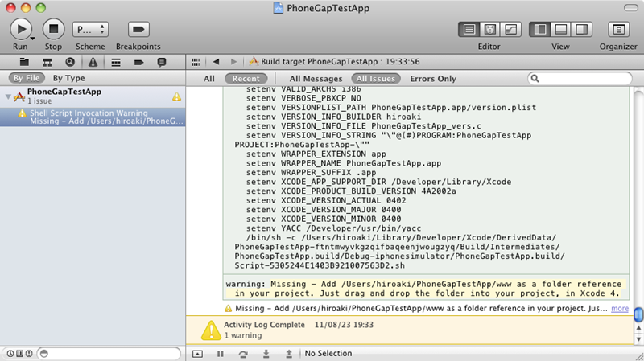The image size is (644, 361).
Task: Toggle the source-control status filter icon
Action: coord(19,353)
